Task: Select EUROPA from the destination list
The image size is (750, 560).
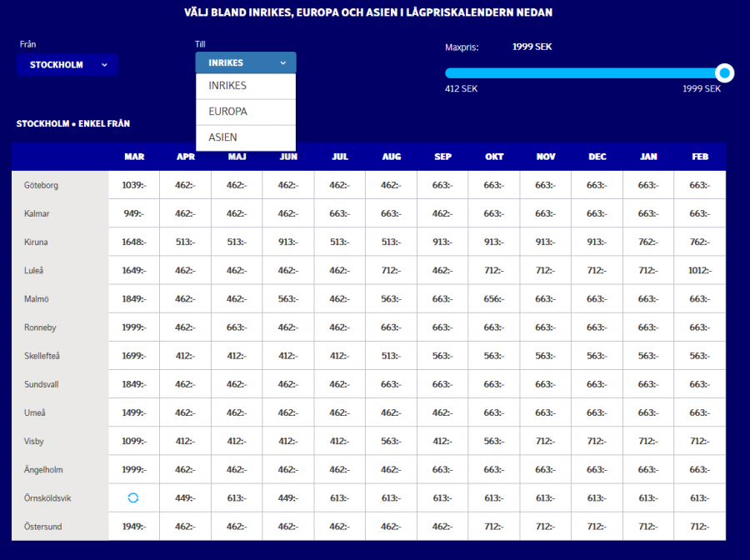Action: (246, 112)
